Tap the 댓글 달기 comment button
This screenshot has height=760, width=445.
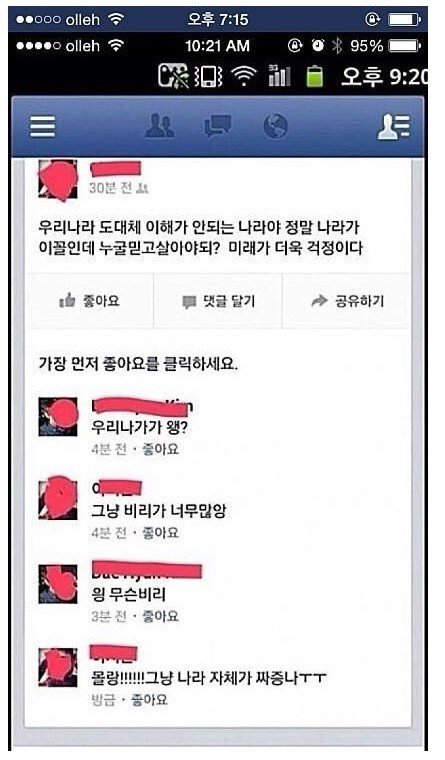pos(218,301)
